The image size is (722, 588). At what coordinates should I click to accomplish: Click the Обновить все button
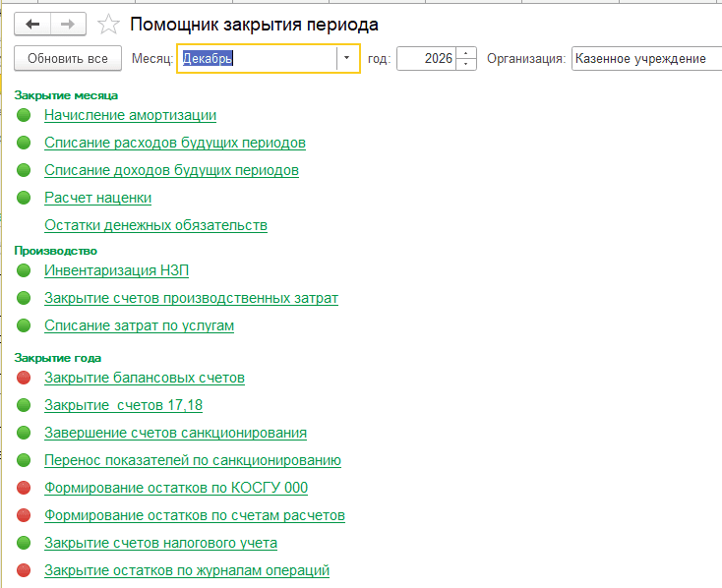click(x=68, y=58)
